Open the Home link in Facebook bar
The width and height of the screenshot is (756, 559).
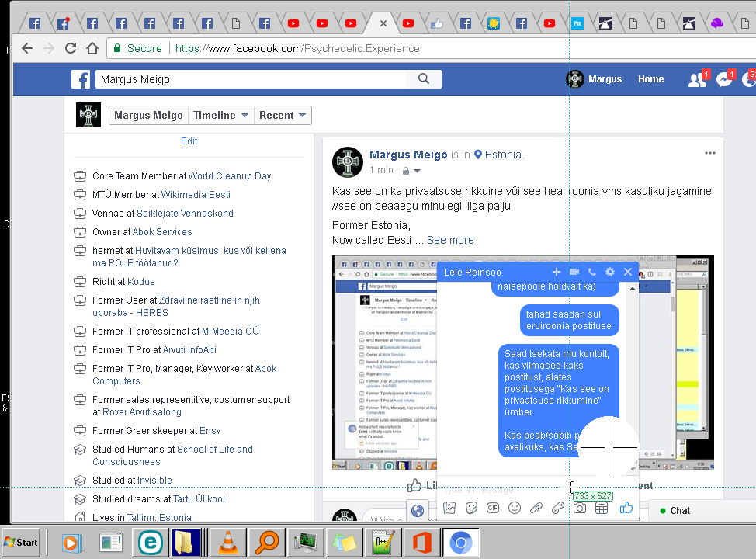651,79
